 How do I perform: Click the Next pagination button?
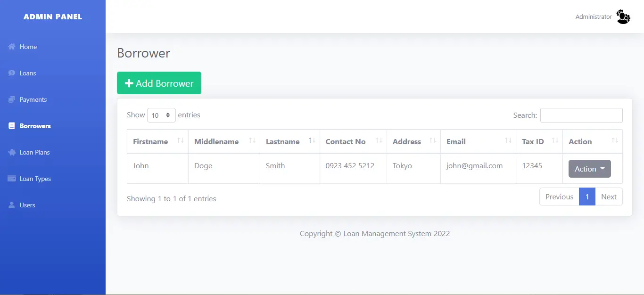coord(608,197)
